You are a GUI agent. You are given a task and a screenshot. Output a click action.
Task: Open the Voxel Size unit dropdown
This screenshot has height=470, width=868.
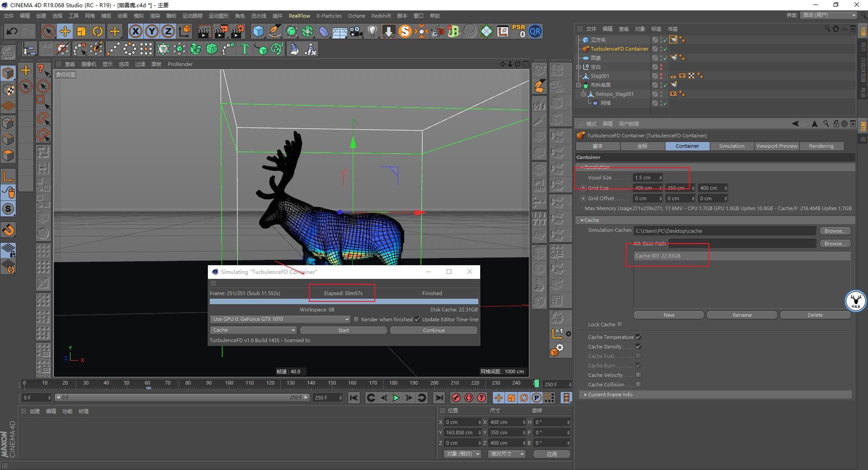point(660,177)
